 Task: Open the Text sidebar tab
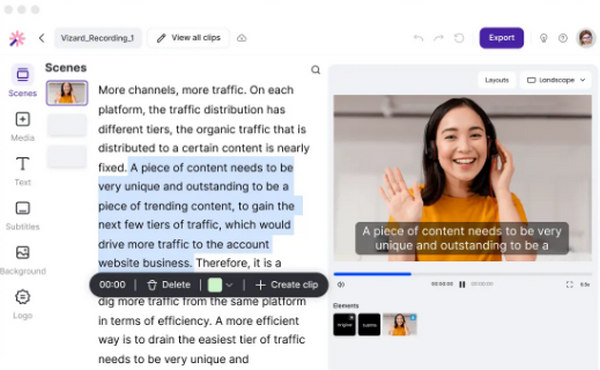pos(23,171)
